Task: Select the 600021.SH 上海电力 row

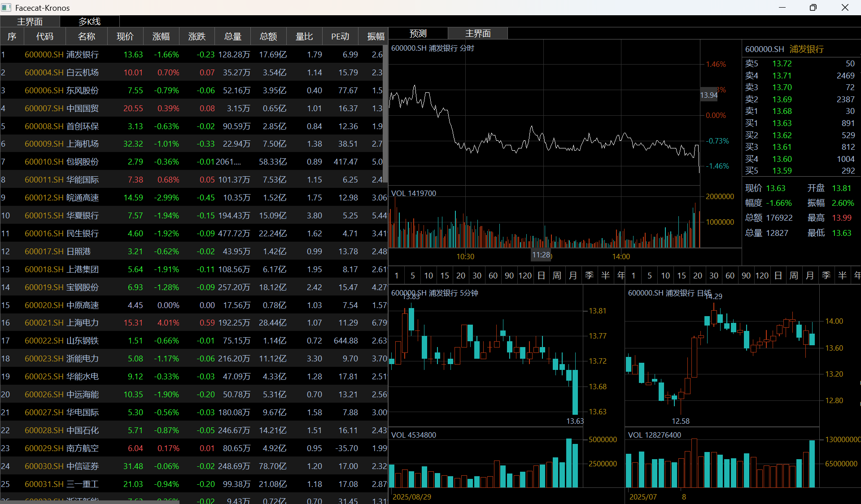Action: coord(193,323)
